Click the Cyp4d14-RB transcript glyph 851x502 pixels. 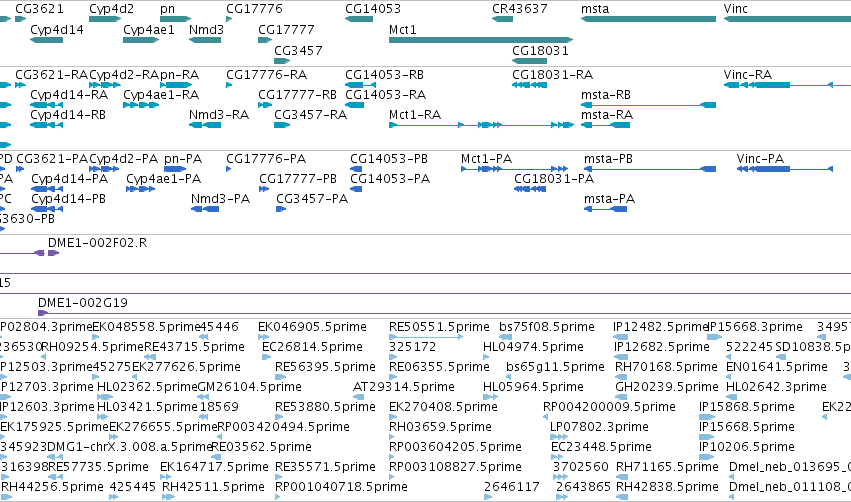[46, 125]
